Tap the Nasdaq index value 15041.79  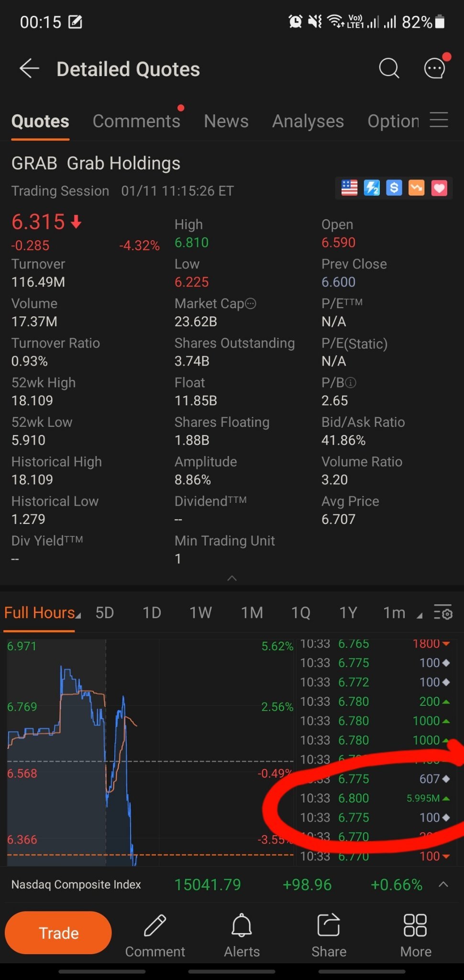208,885
